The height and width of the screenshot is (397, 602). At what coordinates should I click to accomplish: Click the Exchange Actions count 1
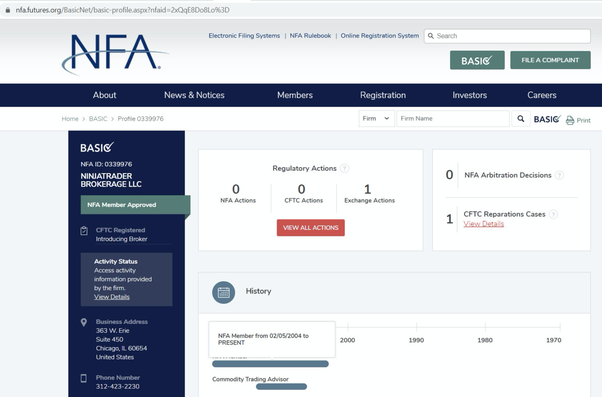[367, 189]
